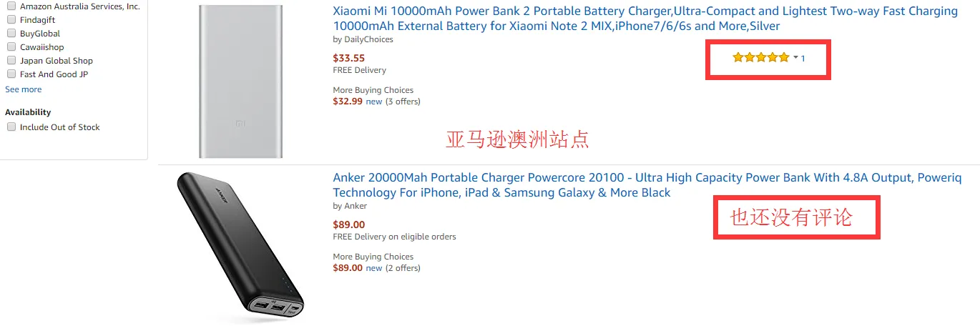The width and height of the screenshot is (980, 326).
Task: Expand seller list with See more
Action: [24, 89]
